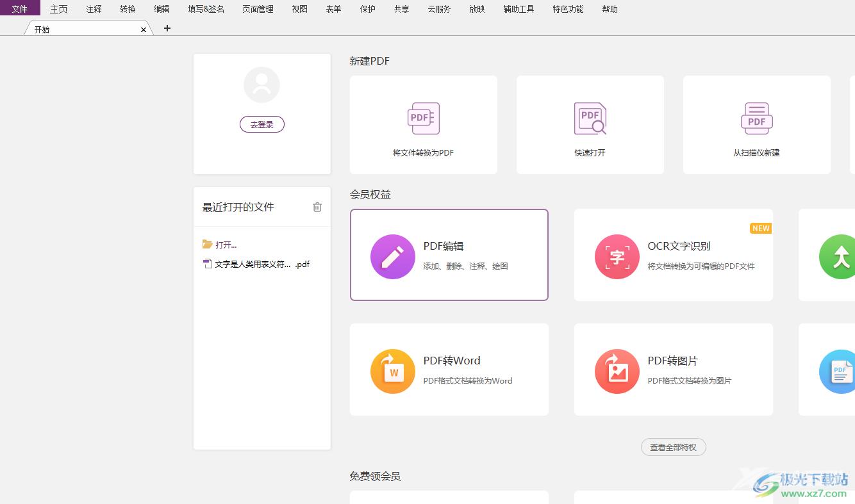Viewport: 855px width, 504px height.
Task: Switch to the 主页 tab
Action: (x=59, y=9)
